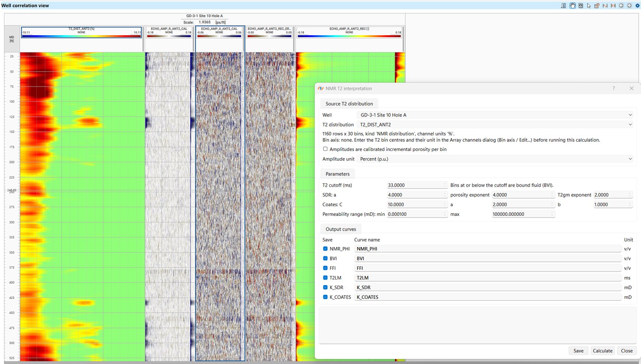Screen dimensions: 641x364
Task: Click the chart edit tool icon
Action: (597, 6)
